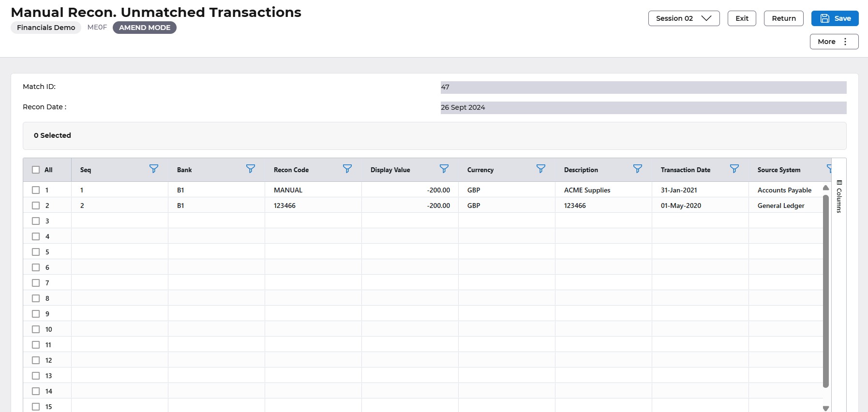Open the Currency column filter
This screenshot has height=412, width=868.
(541, 169)
